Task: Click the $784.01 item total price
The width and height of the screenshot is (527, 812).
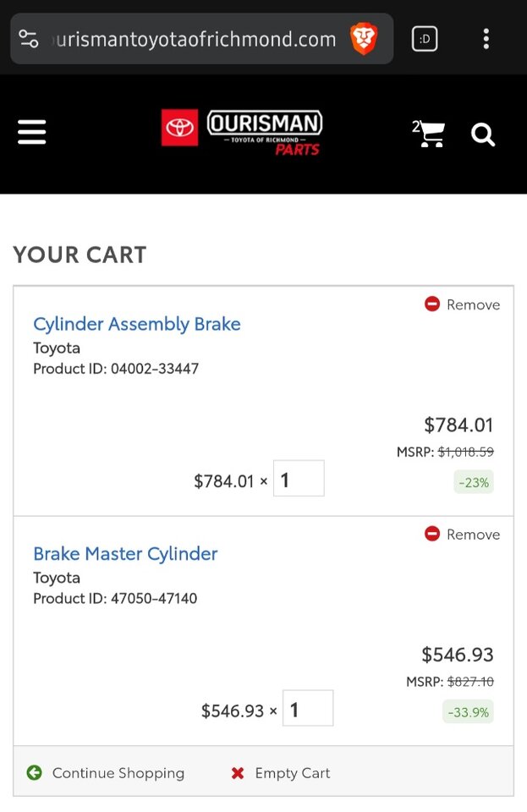Action: (458, 425)
